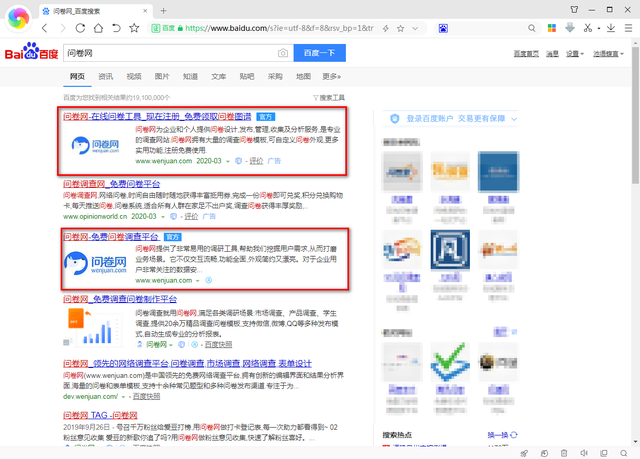The height and width of the screenshot is (459, 640).
Task: Click the Baidu logo
Action: coord(31,52)
